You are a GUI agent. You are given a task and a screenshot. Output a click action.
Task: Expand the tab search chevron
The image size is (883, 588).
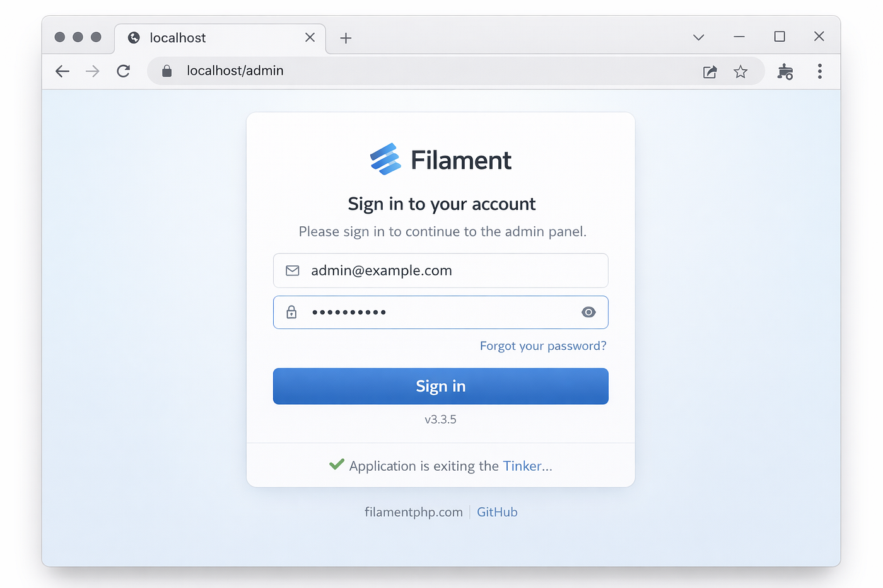(698, 37)
